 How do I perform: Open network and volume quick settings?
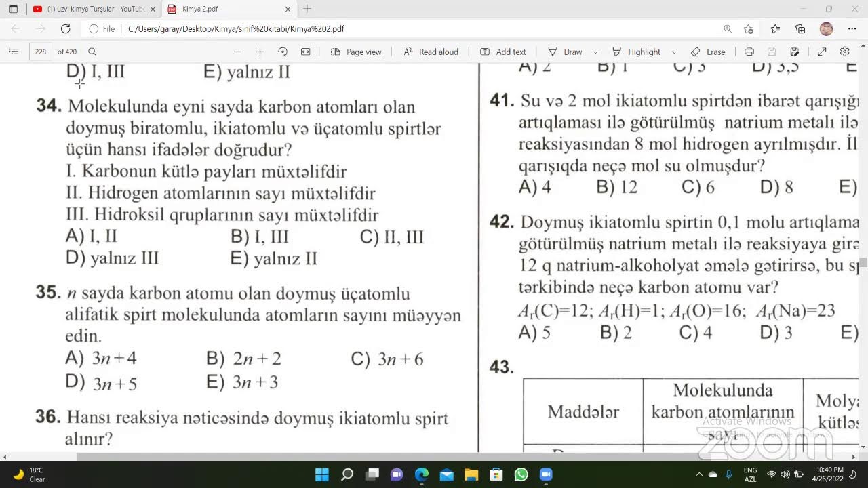click(x=785, y=474)
